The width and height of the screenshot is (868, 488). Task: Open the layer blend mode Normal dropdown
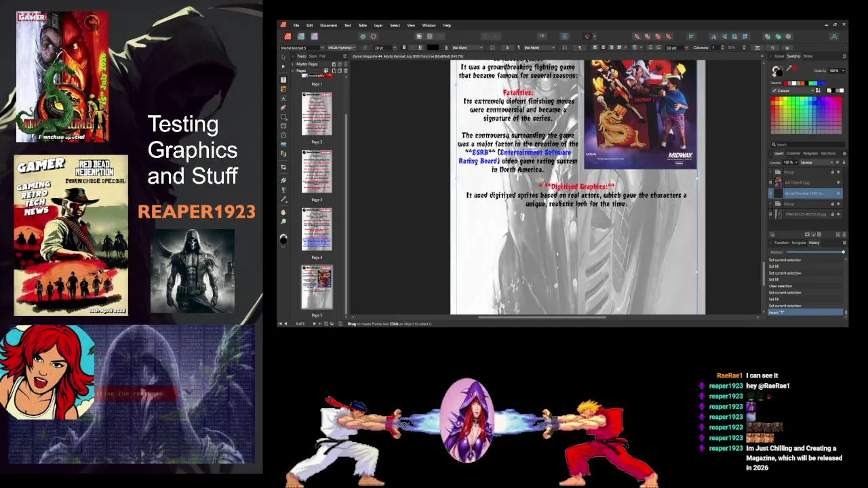[x=817, y=162]
